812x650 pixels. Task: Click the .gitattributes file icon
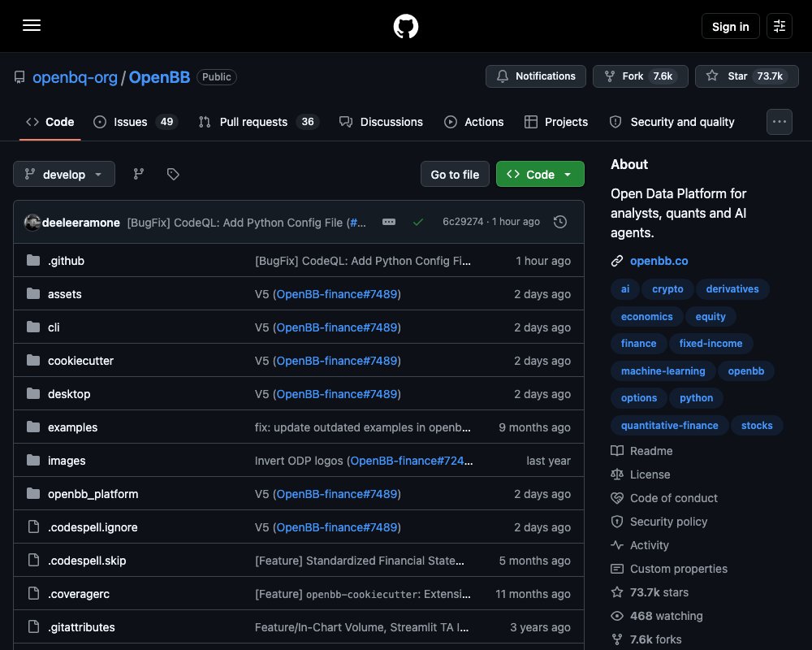point(33,626)
